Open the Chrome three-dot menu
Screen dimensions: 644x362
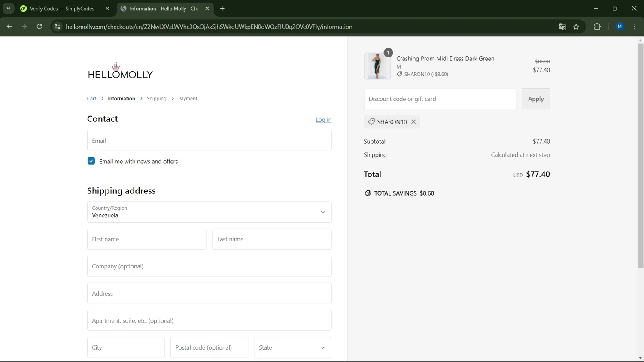click(635, 27)
